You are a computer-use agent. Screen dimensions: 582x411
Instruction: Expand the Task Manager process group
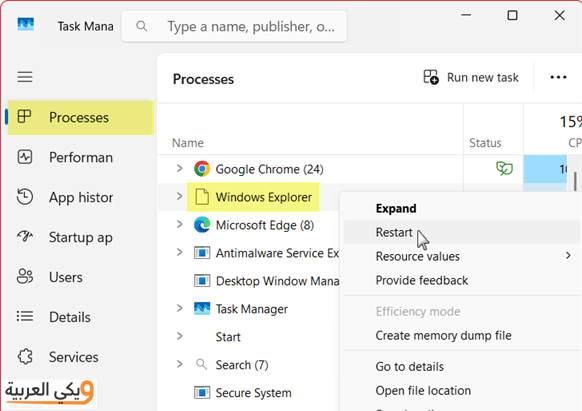(180, 308)
